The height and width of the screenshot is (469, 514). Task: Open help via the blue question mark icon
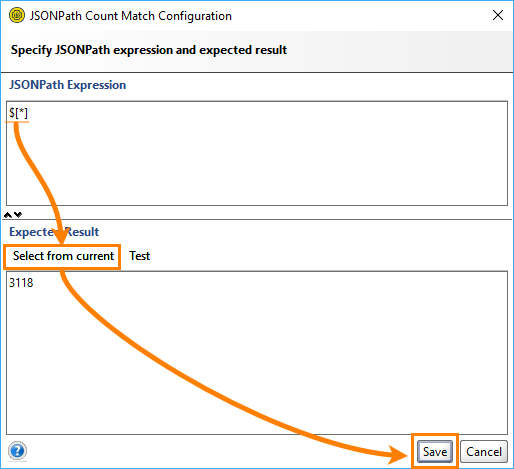click(x=17, y=451)
